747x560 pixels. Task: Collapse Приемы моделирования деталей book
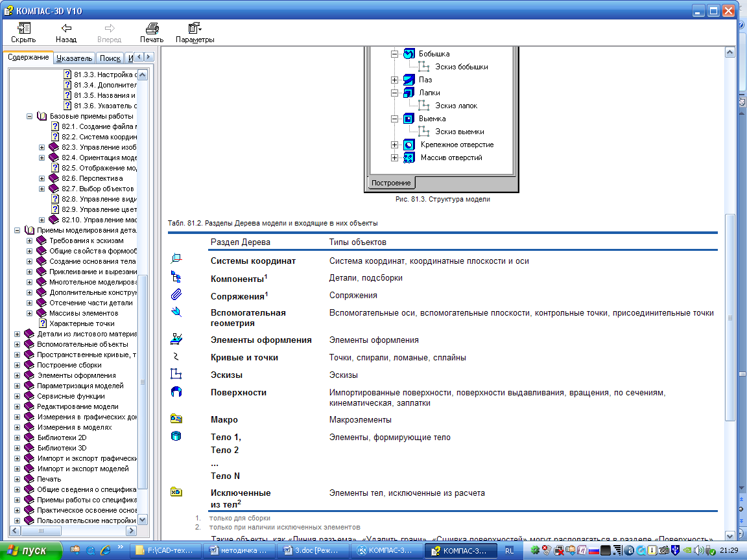pos(17,231)
